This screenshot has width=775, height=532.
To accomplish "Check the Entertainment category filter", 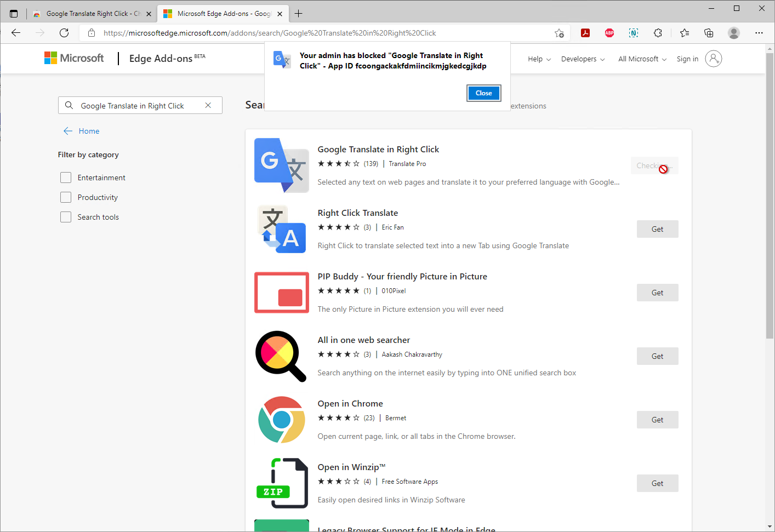I will pos(66,178).
